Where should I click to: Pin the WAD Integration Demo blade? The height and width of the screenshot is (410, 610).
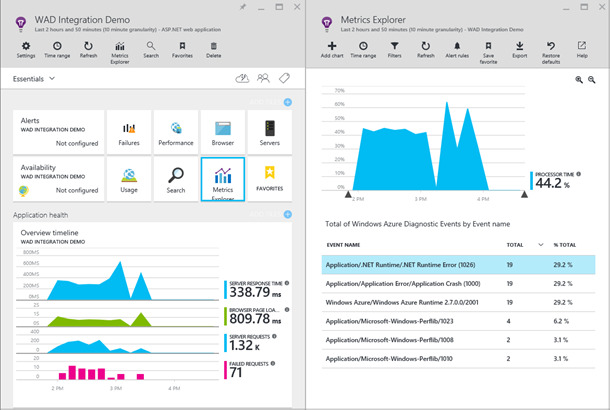point(243,8)
